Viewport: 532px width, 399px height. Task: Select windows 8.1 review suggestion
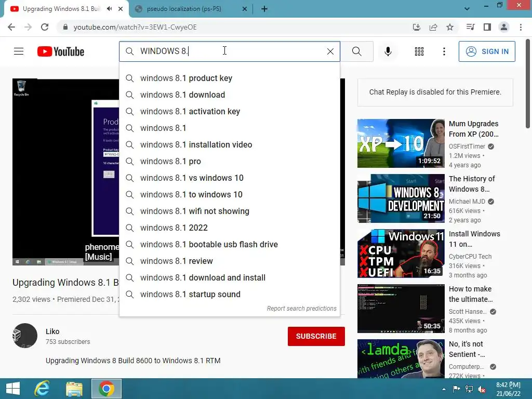229,261
